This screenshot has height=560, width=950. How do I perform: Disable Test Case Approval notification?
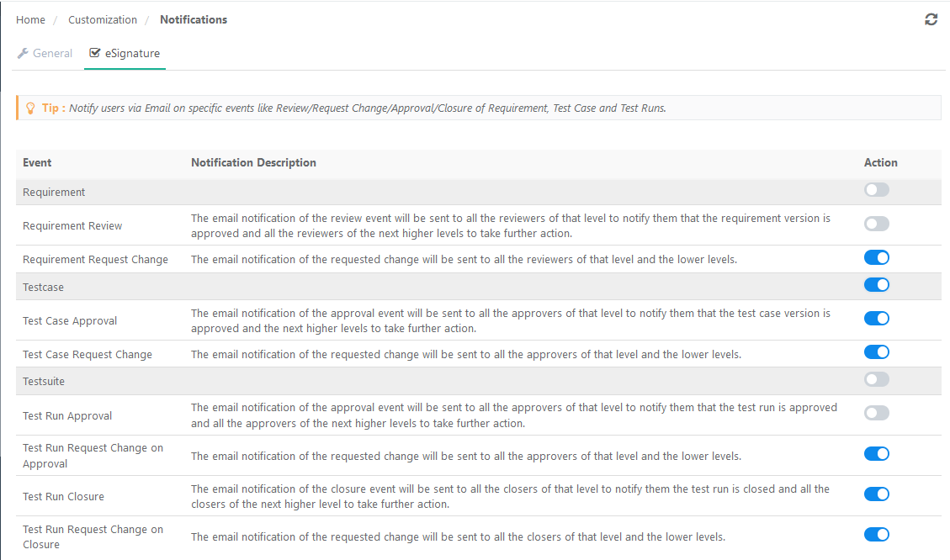click(876, 319)
